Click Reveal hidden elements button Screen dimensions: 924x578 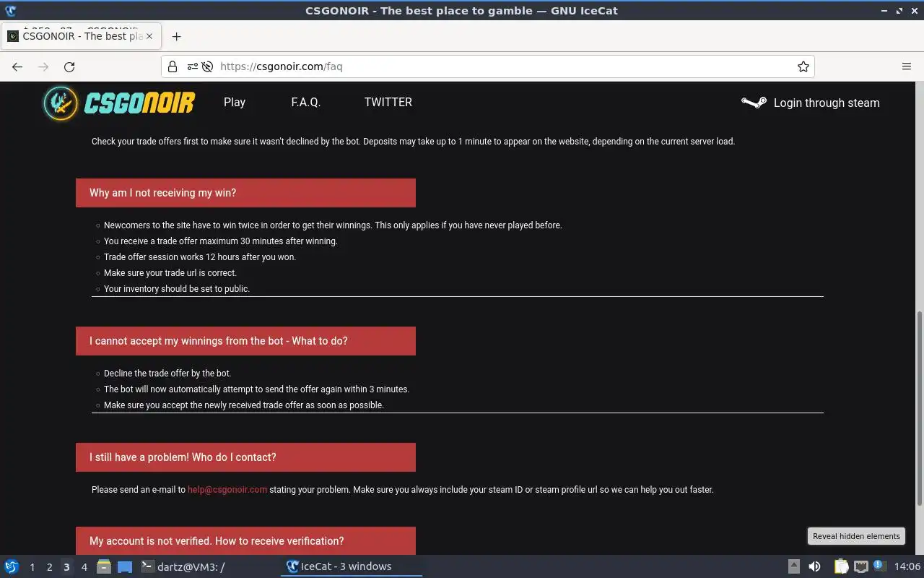[x=856, y=536]
